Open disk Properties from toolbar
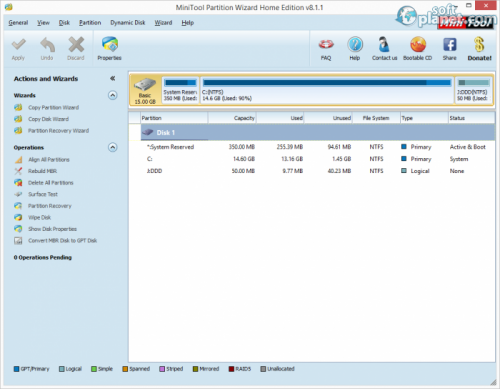The image size is (500, 389). pos(109,49)
